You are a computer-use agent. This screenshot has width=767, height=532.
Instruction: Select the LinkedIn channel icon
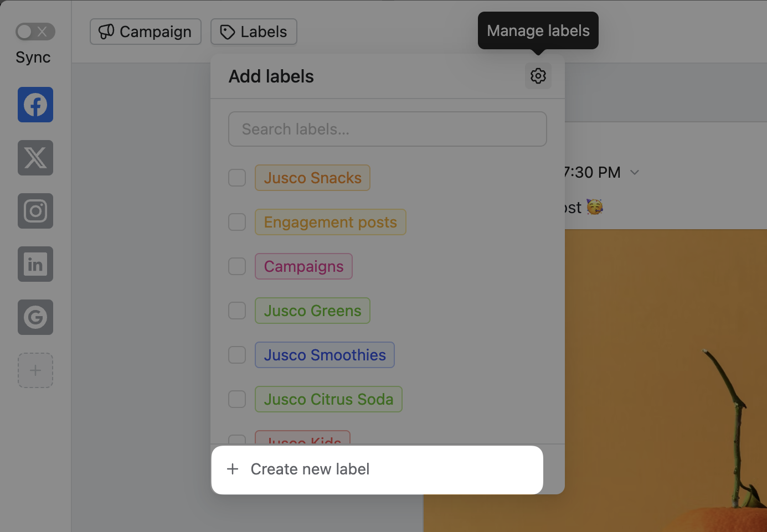[35, 264]
